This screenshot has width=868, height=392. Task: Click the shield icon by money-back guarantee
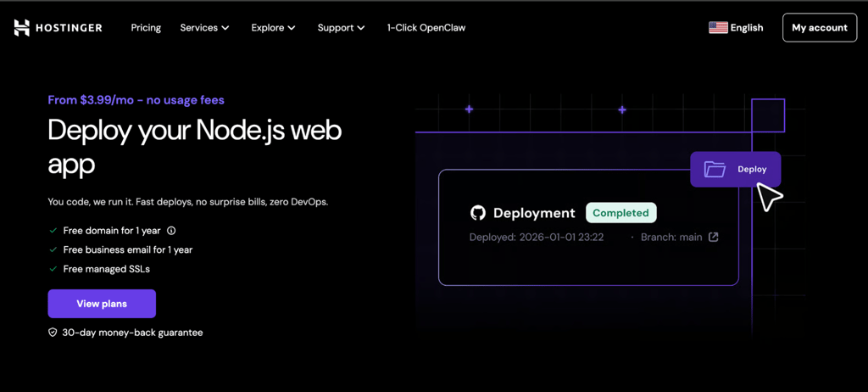click(53, 333)
